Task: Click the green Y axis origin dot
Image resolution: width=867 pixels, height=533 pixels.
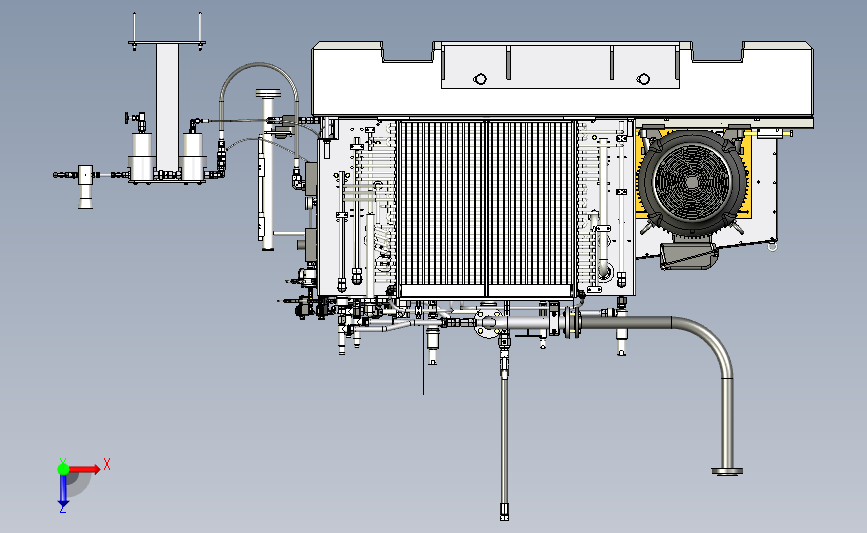Action: click(x=63, y=469)
